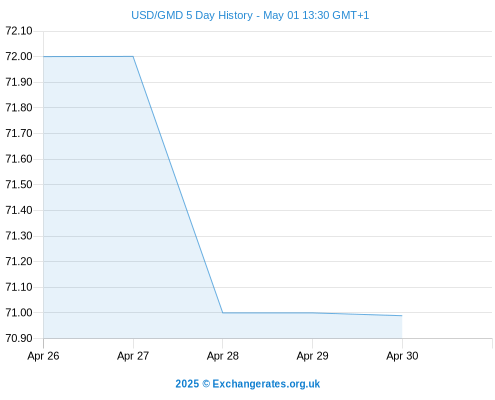Select the Apr 29 axis label

(312, 356)
